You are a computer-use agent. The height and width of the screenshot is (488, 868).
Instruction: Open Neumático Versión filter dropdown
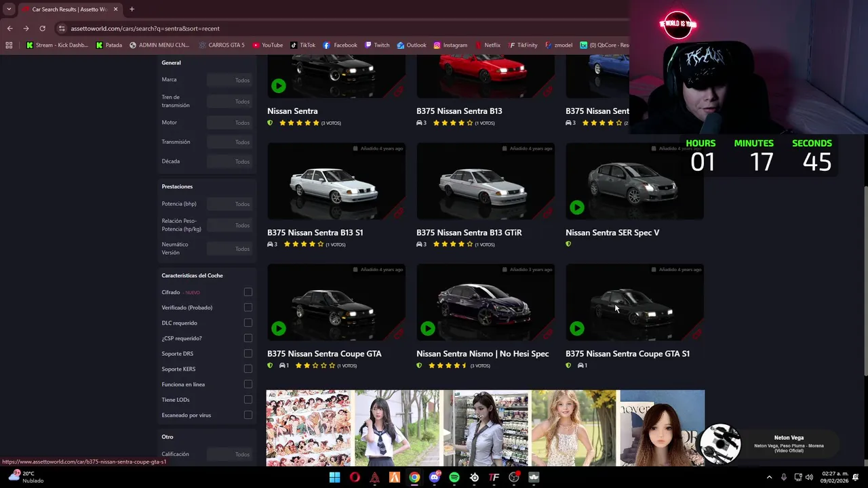pos(229,249)
